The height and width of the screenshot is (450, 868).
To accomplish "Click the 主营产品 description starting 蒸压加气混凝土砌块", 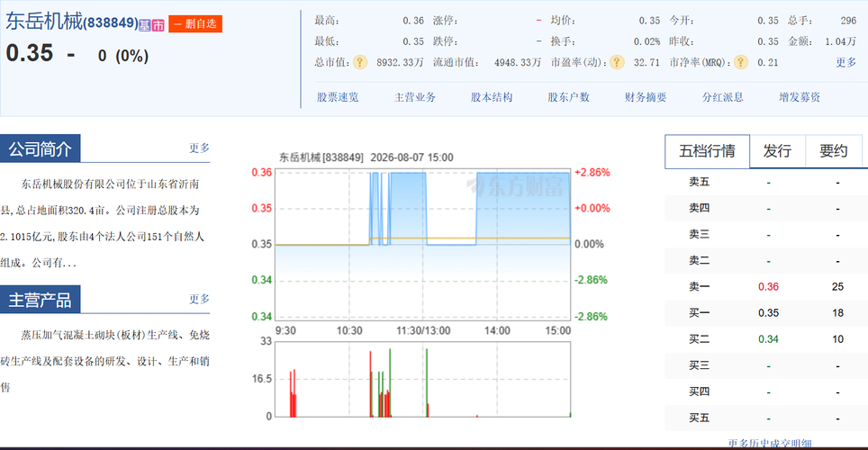I will (x=105, y=361).
